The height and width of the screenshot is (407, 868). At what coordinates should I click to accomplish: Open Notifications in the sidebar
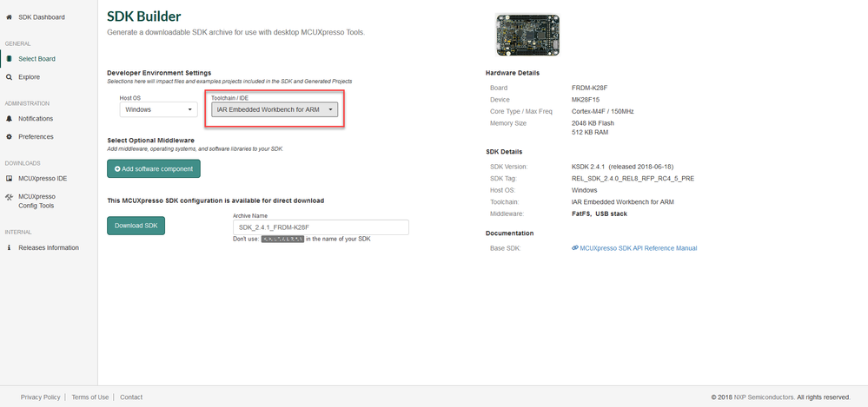pos(36,118)
